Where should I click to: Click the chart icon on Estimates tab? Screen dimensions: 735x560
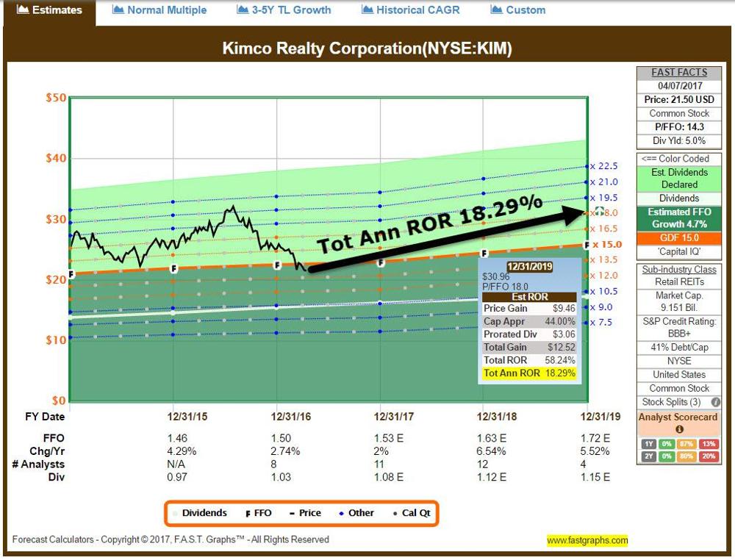pos(23,10)
